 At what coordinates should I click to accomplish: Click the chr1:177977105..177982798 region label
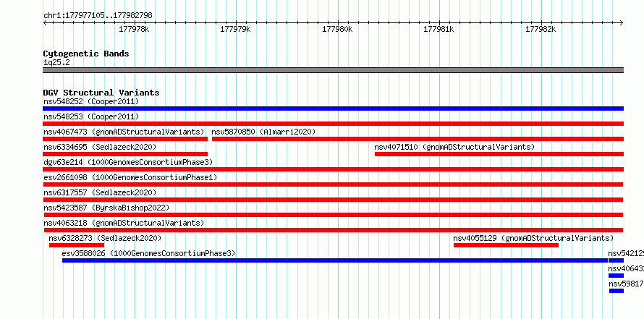[x=98, y=15]
